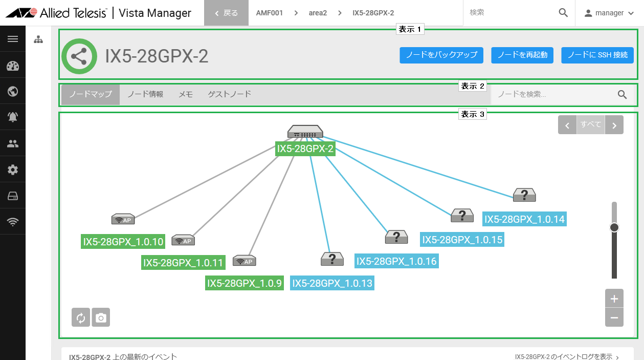644x360 pixels.
Task: Click the ノードを再起動 button
Action: click(522, 55)
